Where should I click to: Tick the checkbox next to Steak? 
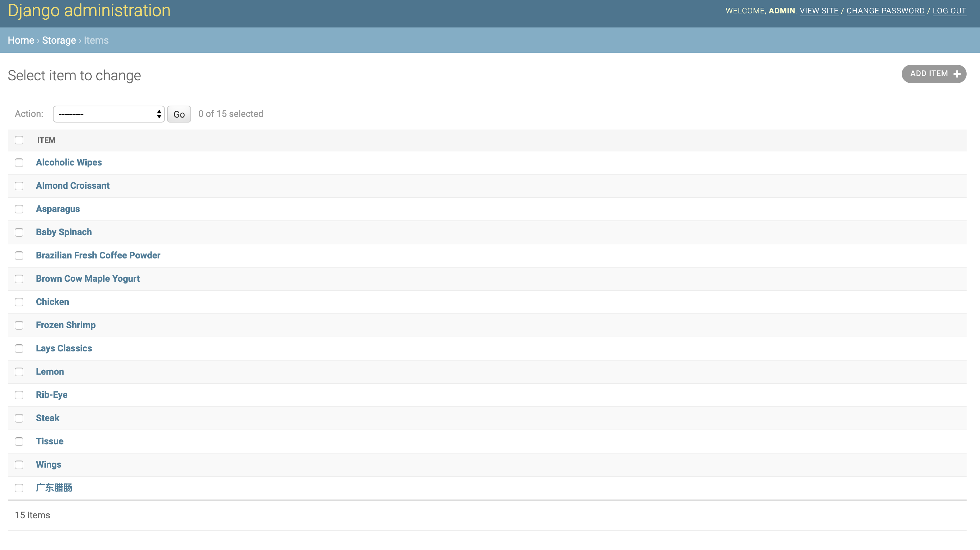(x=19, y=418)
